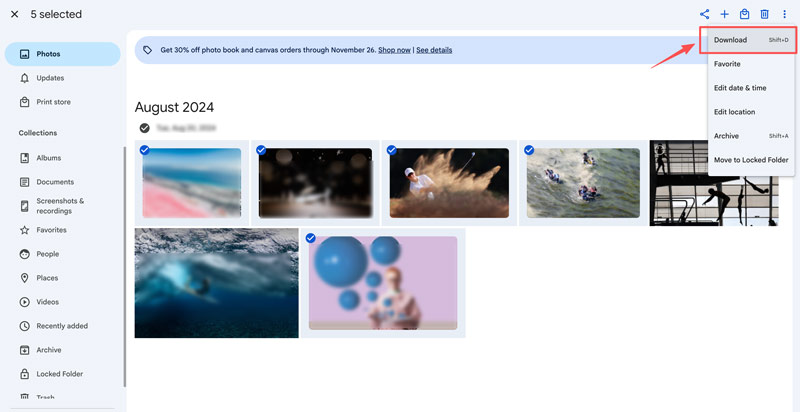This screenshot has height=412, width=800.
Task: Click the Albums icon in sidebar
Action: (24, 158)
